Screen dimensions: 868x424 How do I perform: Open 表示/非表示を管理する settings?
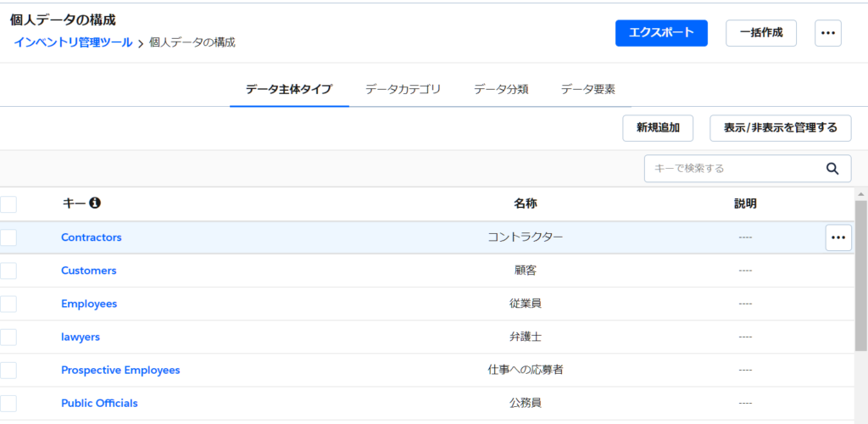[780, 128]
